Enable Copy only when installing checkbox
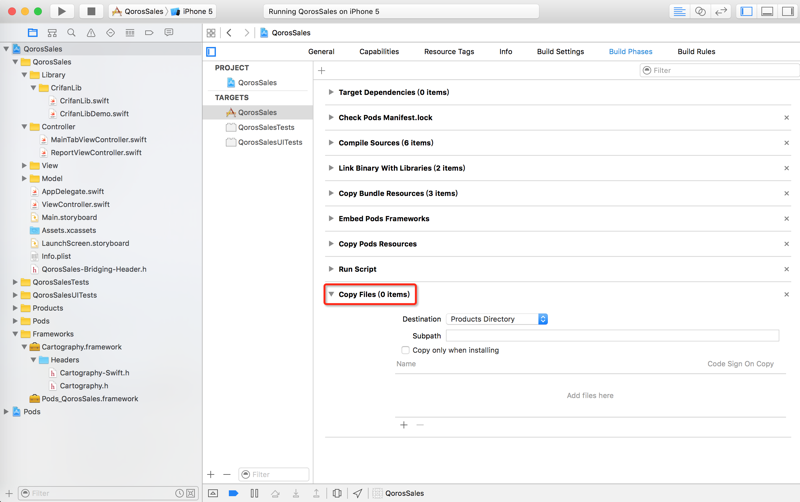 coord(405,350)
